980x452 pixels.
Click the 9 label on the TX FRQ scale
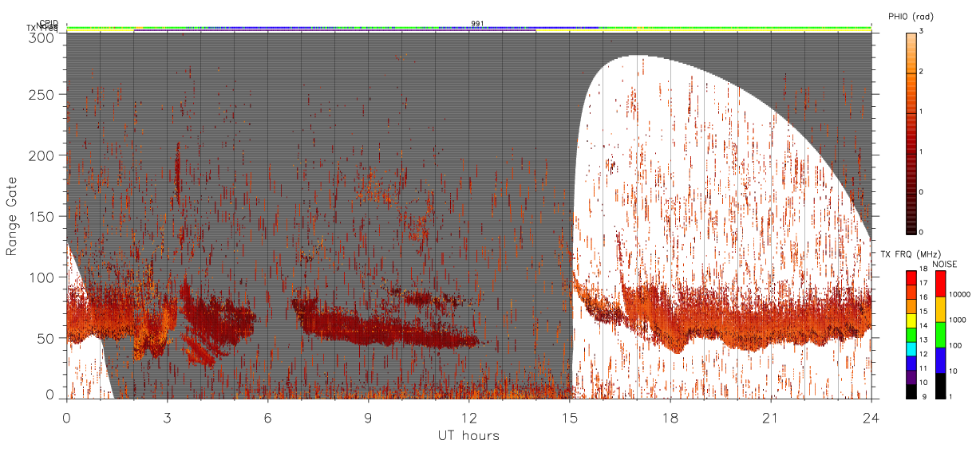pyautogui.click(x=923, y=396)
